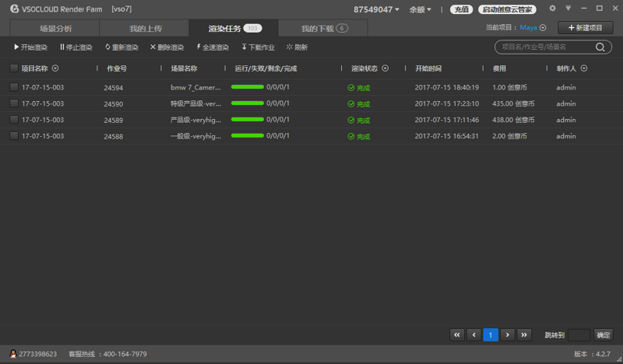The image size is (623, 364).
Task: Select the 渲染任务 tab
Action: [x=234, y=28]
